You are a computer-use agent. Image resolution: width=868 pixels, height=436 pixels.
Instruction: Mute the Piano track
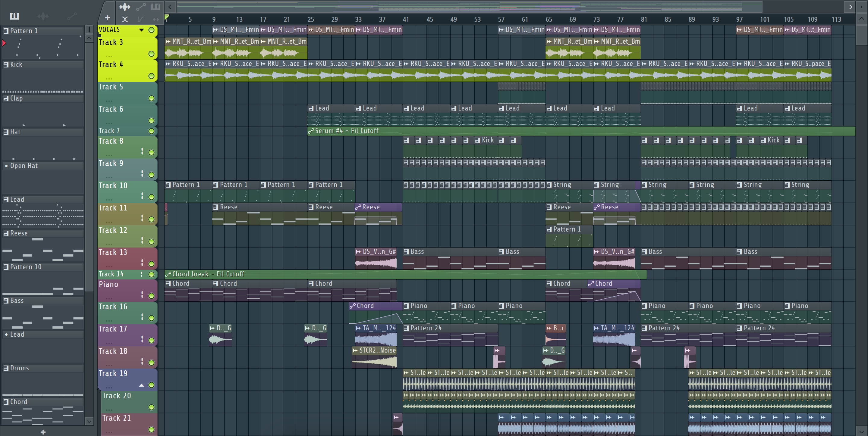152,296
